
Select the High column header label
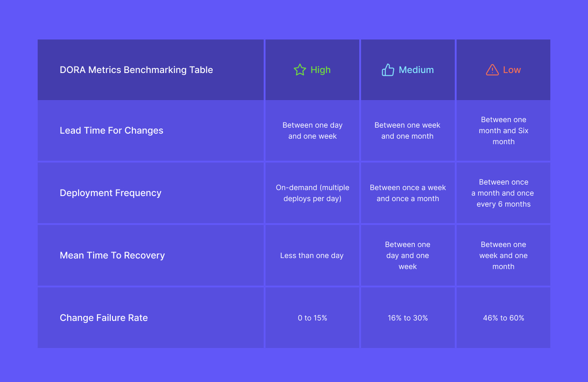click(x=321, y=70)
